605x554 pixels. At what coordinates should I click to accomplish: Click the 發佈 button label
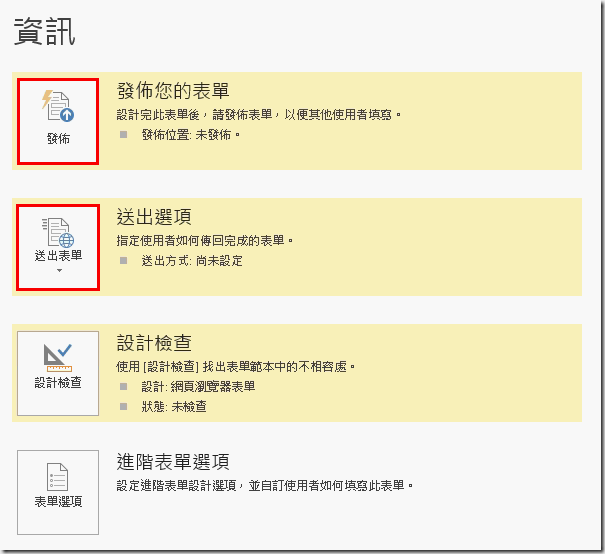click(x=58, y=138)
